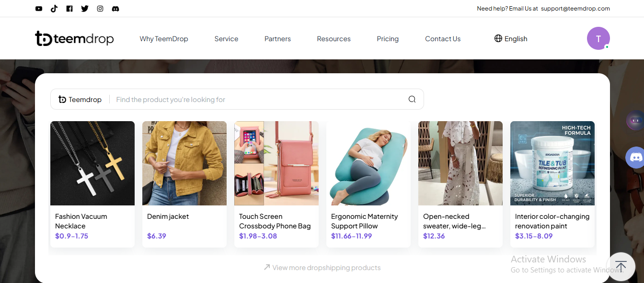Open the Teemdrop search source selector
This screenshot has height=283, width=644.
point(80,99)
